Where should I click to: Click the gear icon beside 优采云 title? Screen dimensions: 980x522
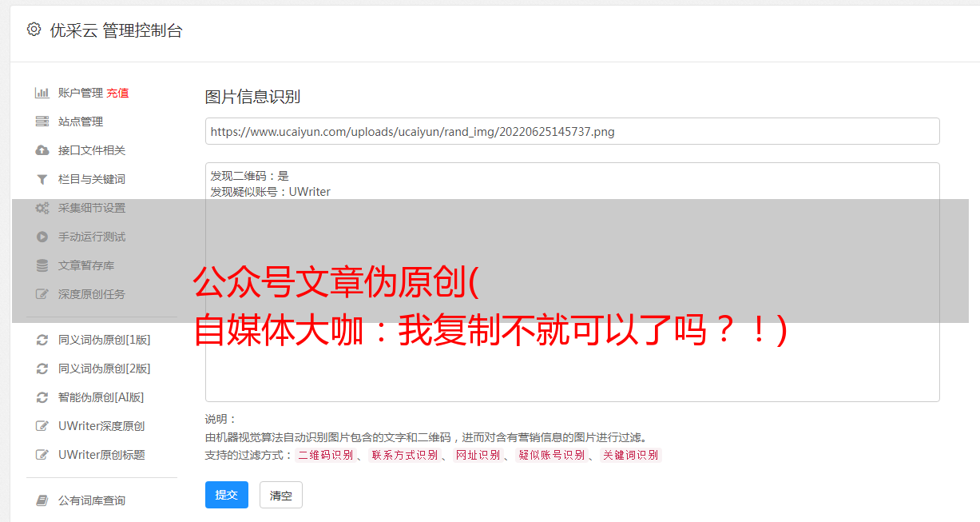[34, 30]
